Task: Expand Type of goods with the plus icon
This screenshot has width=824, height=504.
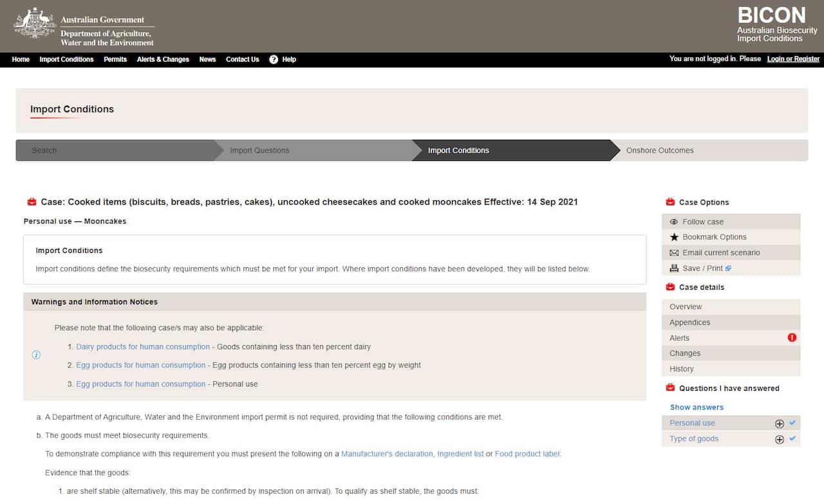Action: 779,438
